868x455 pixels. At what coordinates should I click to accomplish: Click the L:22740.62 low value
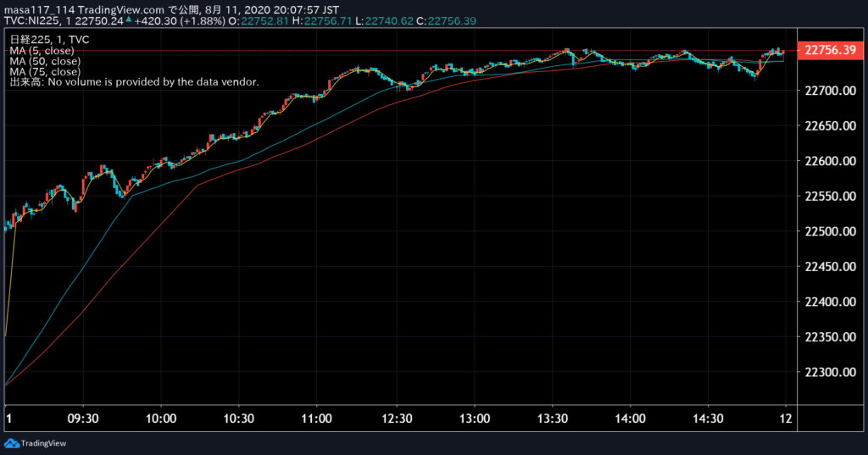pos(385,21)
